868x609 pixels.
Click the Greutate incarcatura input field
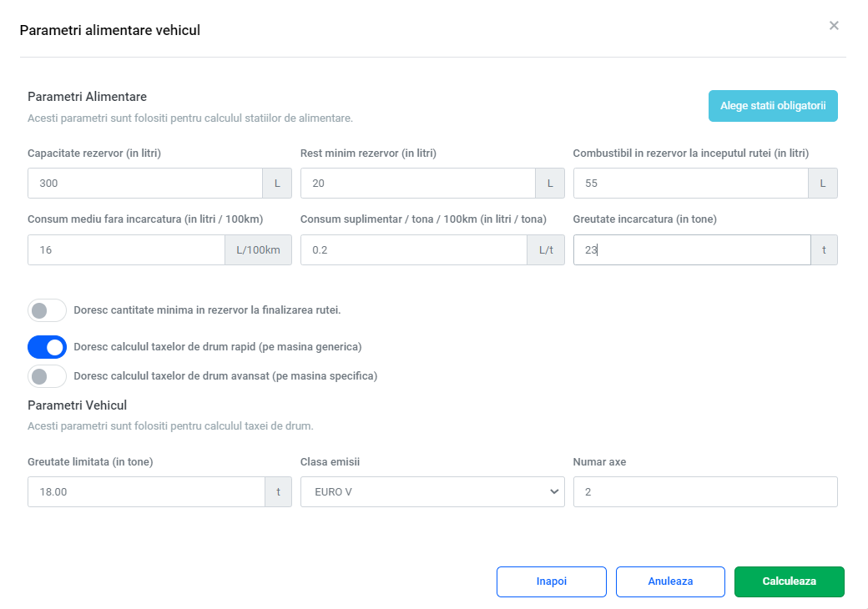click(x=691, y=250)
